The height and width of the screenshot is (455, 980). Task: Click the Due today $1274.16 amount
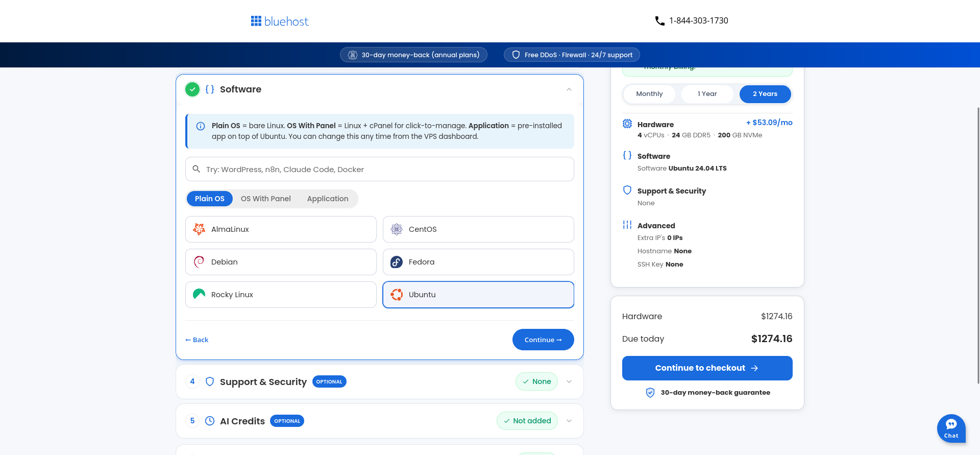click(x=772, y=339)
